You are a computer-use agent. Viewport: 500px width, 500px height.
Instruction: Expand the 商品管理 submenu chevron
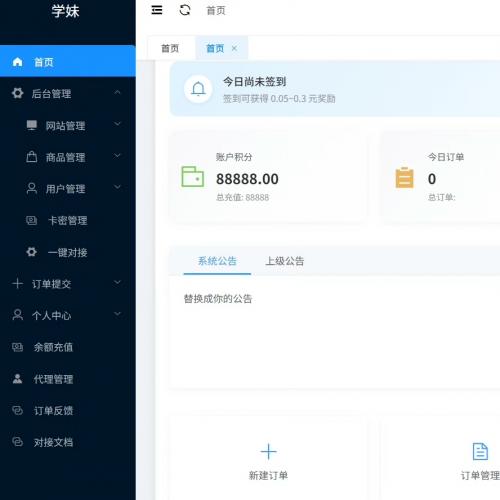(117, 156)
